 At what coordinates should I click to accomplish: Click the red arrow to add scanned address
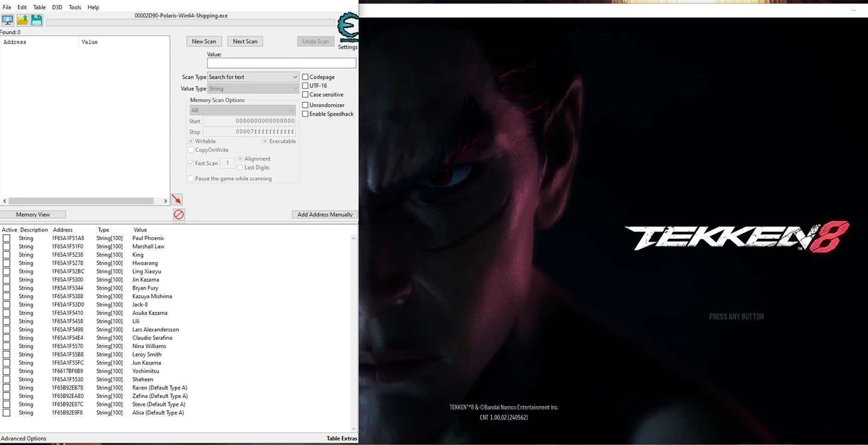pos(176,199)
